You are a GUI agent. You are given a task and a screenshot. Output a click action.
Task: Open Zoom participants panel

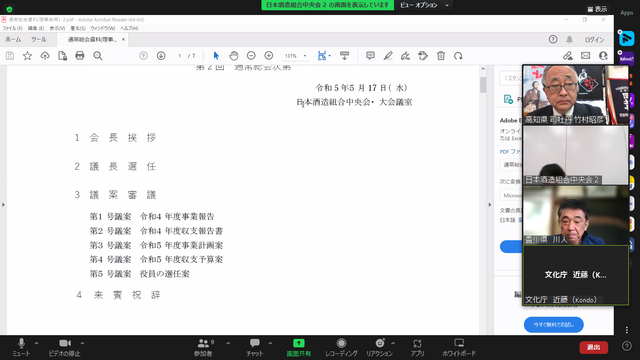coord(203,347)
